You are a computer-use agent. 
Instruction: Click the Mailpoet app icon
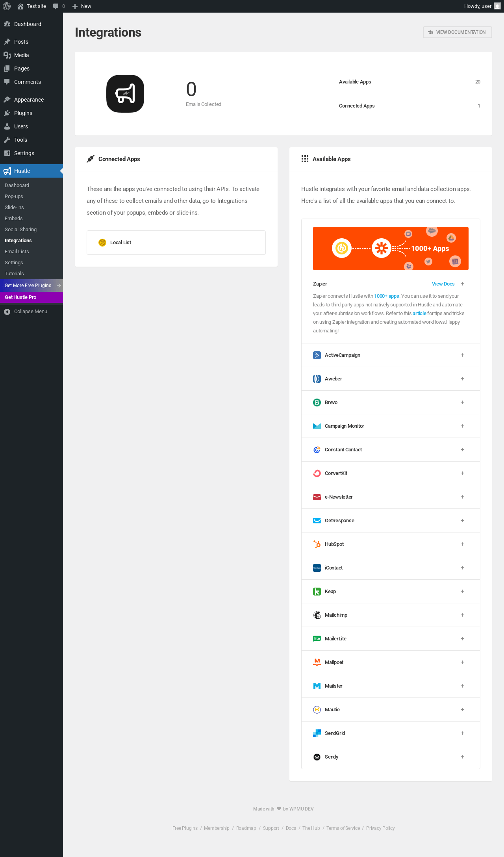point(317,662)
